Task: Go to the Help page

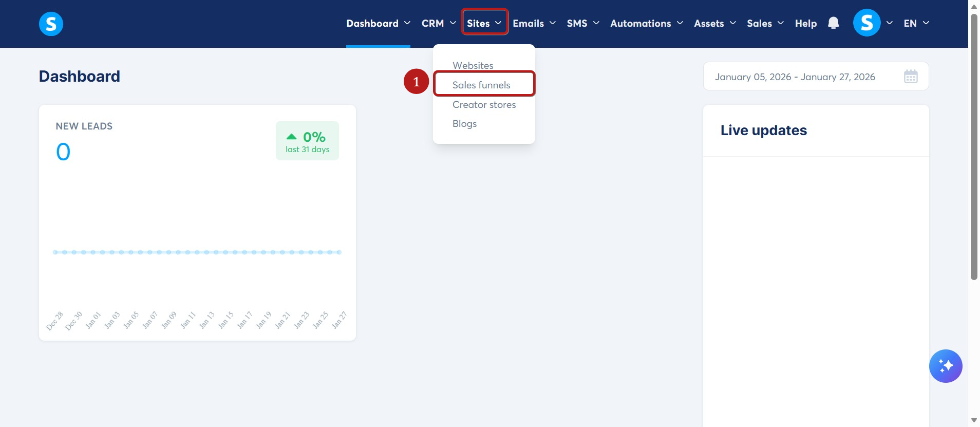Action: point(806,23)
